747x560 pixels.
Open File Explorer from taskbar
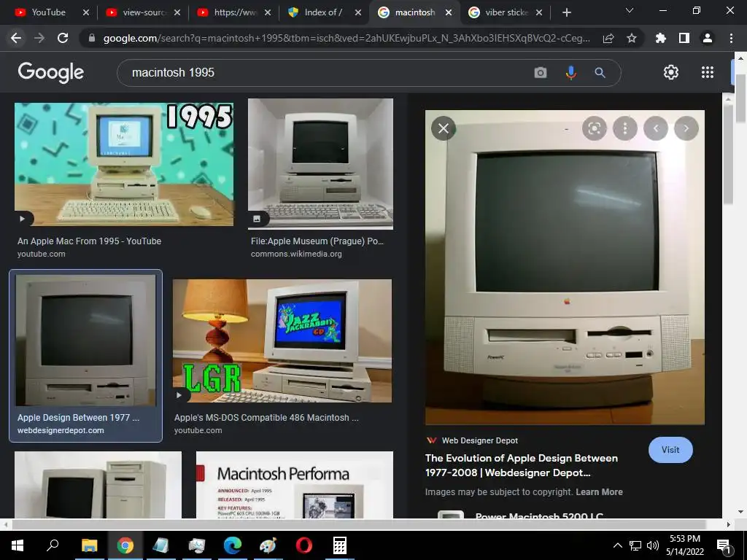89,545
